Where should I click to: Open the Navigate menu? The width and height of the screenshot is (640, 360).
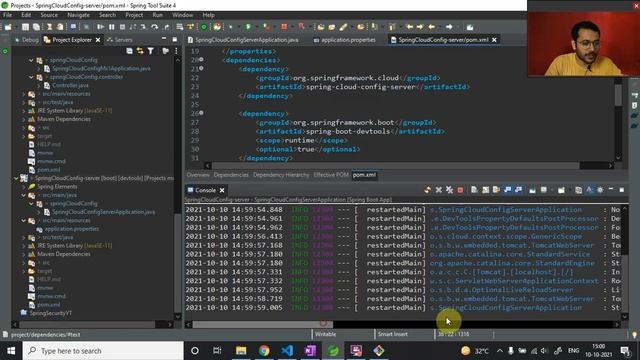78,15
